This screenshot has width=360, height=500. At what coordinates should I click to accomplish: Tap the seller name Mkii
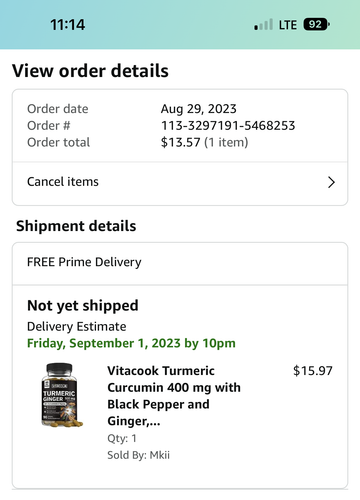pyautogui.click(x=160, y=455)
